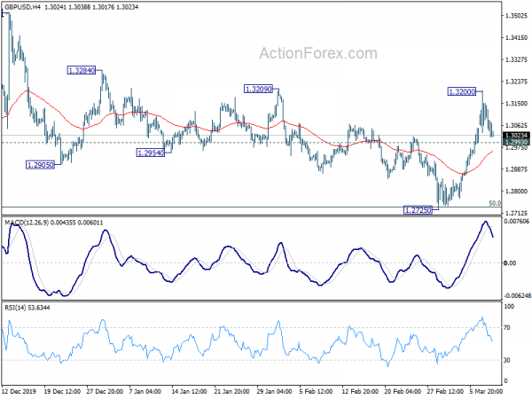532x399 pixels.
Task: Click the 1.28000 price axis value
Action: [x=516, y=192]
